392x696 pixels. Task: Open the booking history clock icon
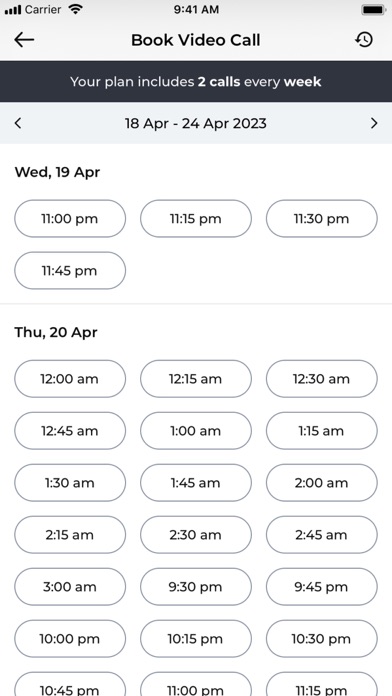(x=364, y=40)
